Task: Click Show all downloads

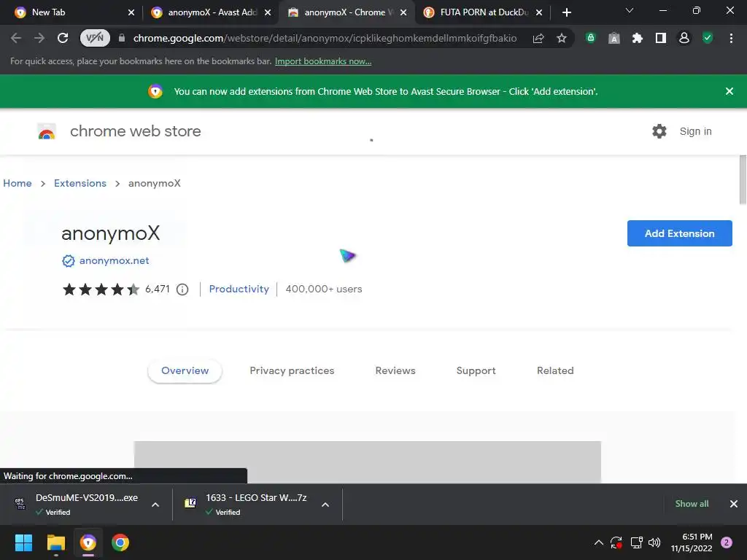Action: [692, 504]
